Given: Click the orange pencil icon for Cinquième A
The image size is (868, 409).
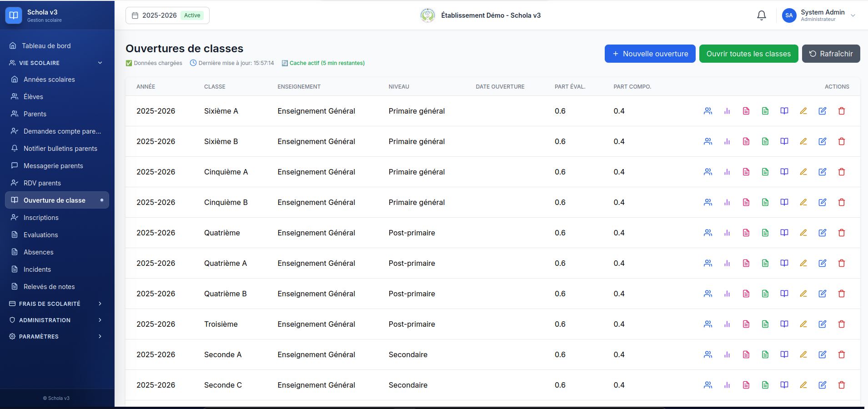Looking at the screenshot, I should (803, 172).
